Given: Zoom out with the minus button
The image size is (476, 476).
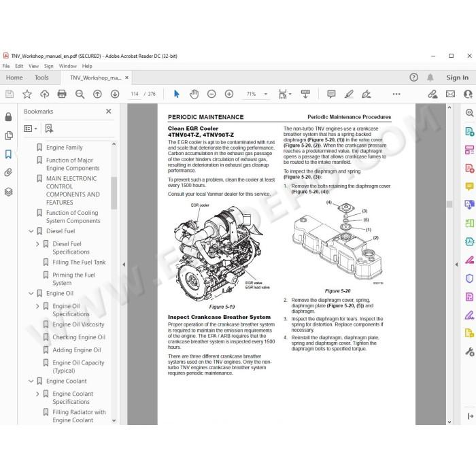Looking at the screenshot, I should 211,94.
